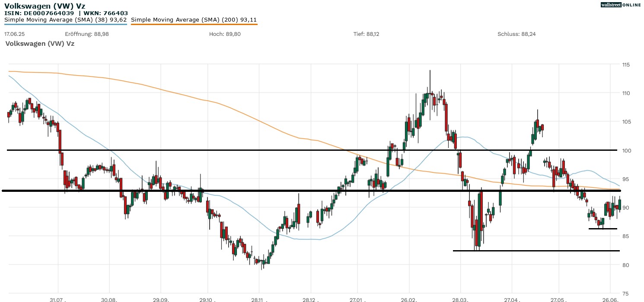
Task: Click the 75 price axis label
Action: (626, 293)
